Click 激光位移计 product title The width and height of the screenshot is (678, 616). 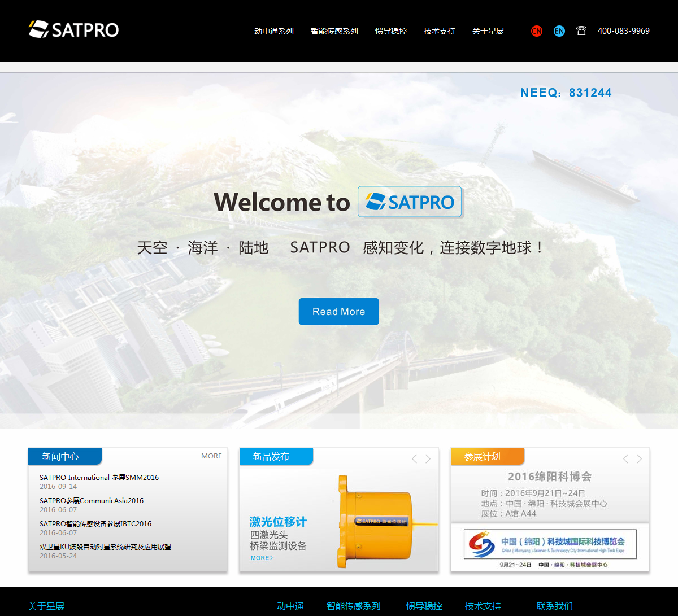278,522
